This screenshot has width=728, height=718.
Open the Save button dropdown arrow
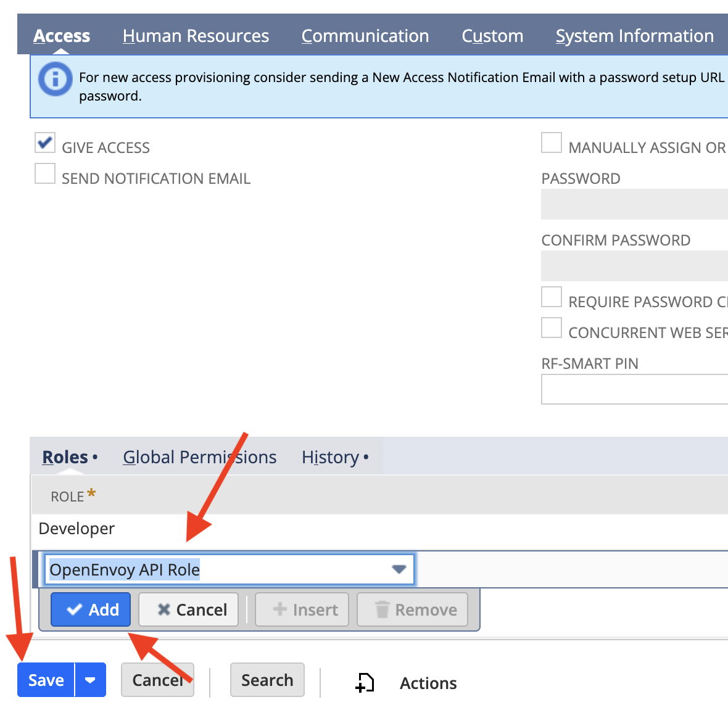pos(91,680)
